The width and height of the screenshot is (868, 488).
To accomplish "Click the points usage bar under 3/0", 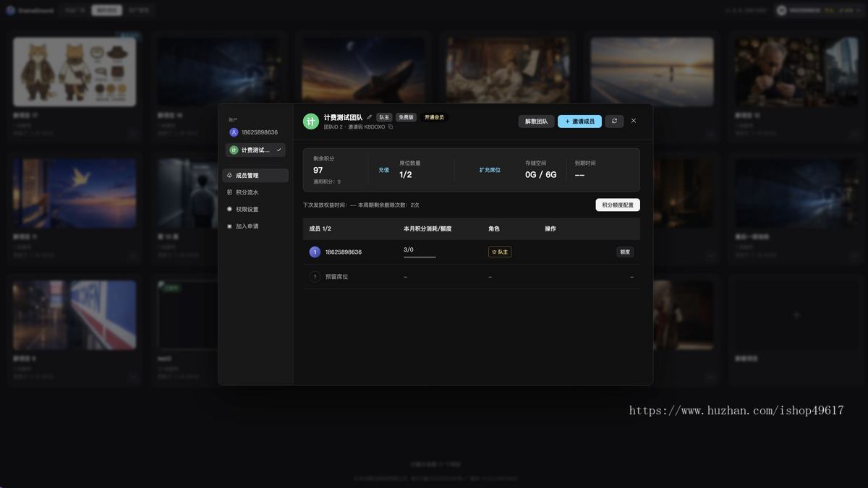I will coord(420,257).
